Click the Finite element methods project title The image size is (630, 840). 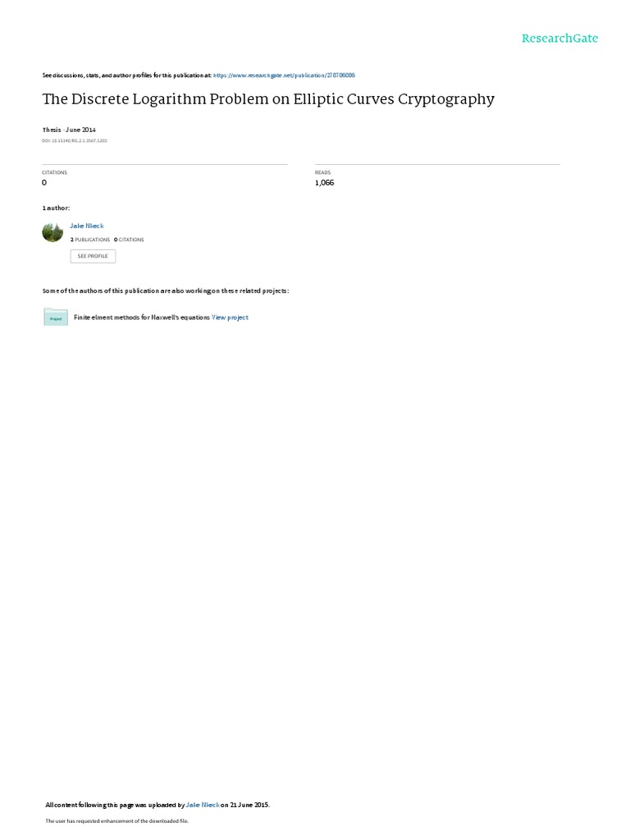click(142, 317)
